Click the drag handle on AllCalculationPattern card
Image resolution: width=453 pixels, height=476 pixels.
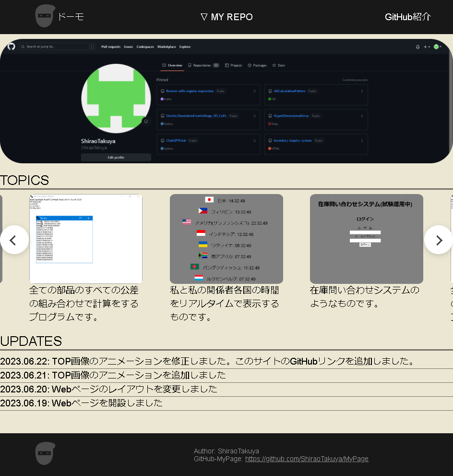click(362, 91)
